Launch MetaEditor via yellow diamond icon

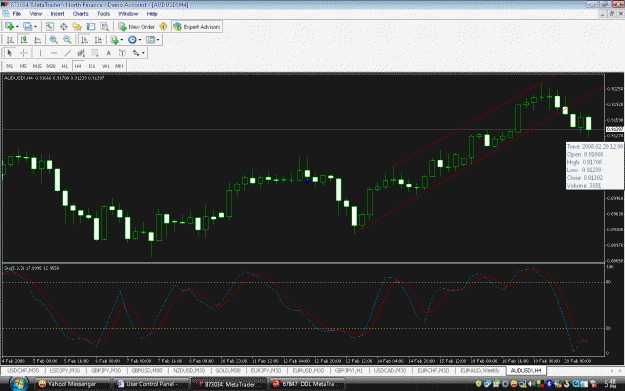pyautogui.click(x=163, y=27)
